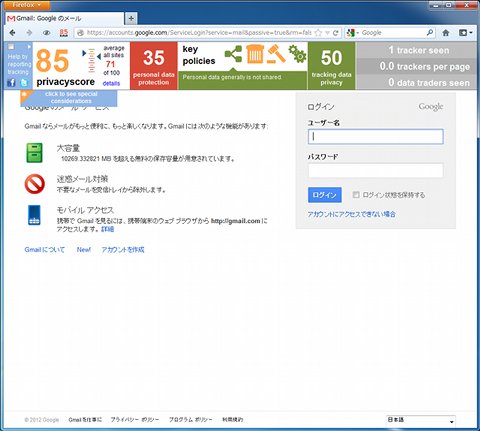Open the language selection dropdown
This screenshot has width=480, height=431.
pyautogui.click(x=421, y=420)
